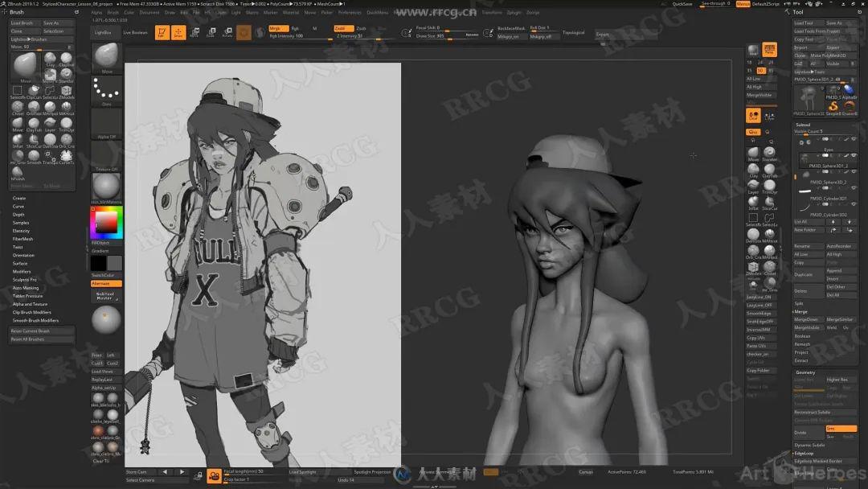Screen dimensions: 868x489
Task: Open the Preferences menu
Action: coord(350,12)
